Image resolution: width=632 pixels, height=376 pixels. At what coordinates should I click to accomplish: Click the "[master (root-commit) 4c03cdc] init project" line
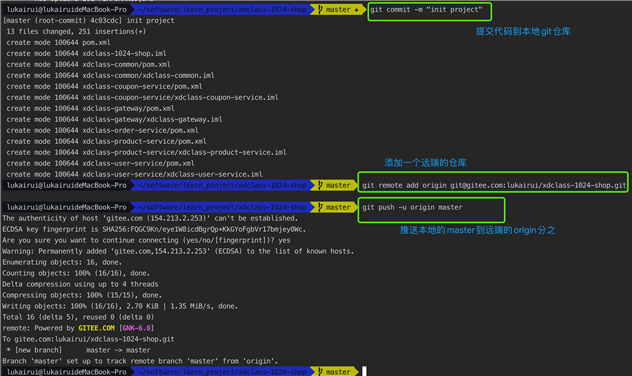[88, 21]
